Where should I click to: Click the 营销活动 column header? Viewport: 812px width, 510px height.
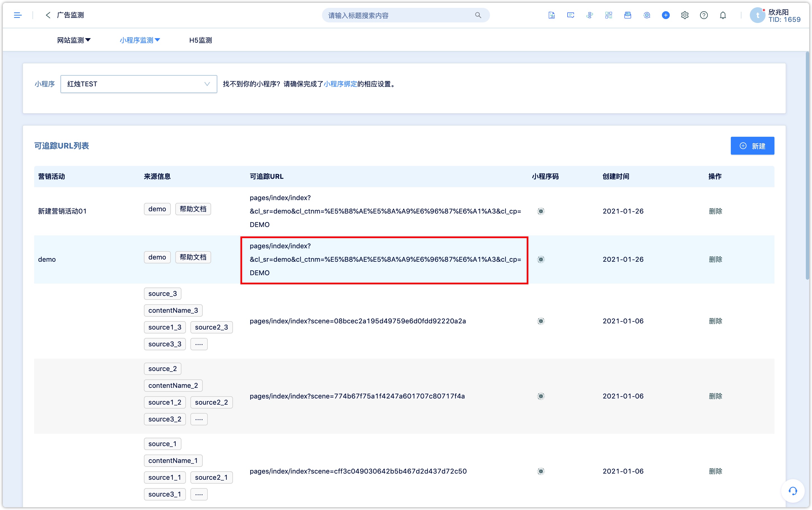click(x=52, y=177)
